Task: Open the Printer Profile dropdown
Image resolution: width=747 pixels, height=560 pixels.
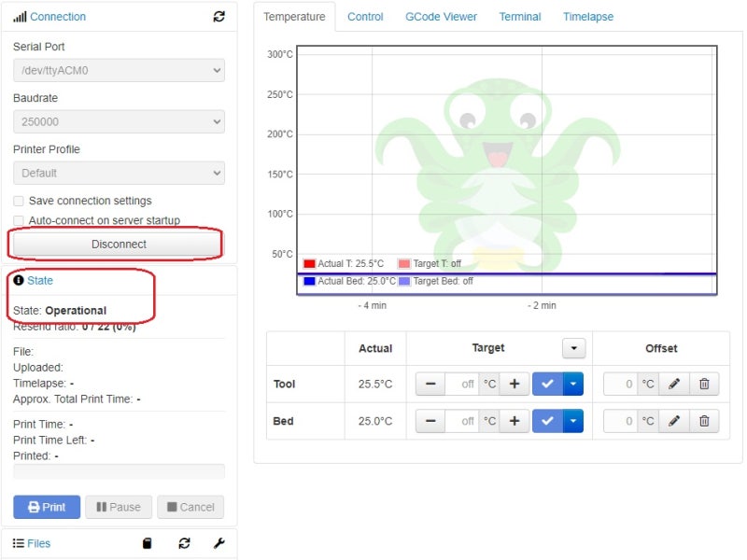Action: [116, 174]
